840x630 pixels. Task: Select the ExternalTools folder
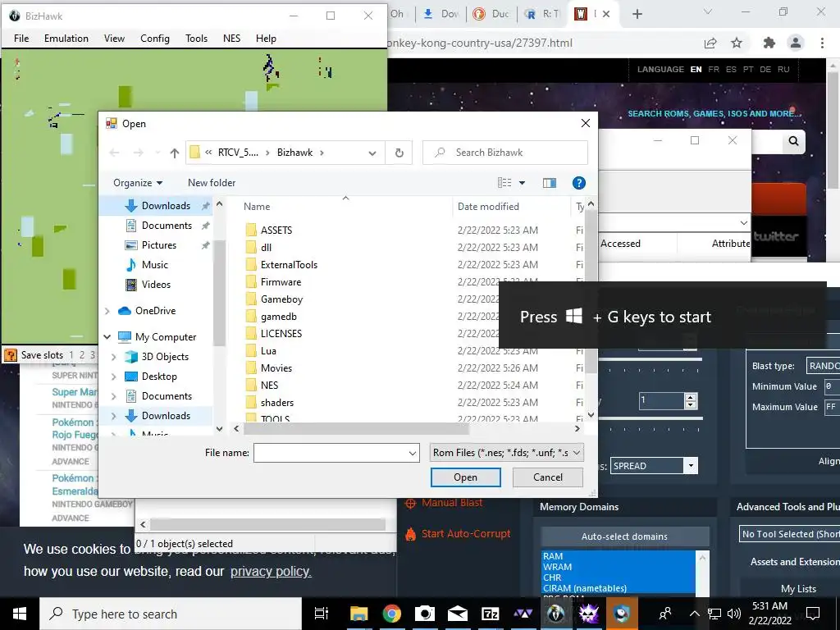(289, 265)
